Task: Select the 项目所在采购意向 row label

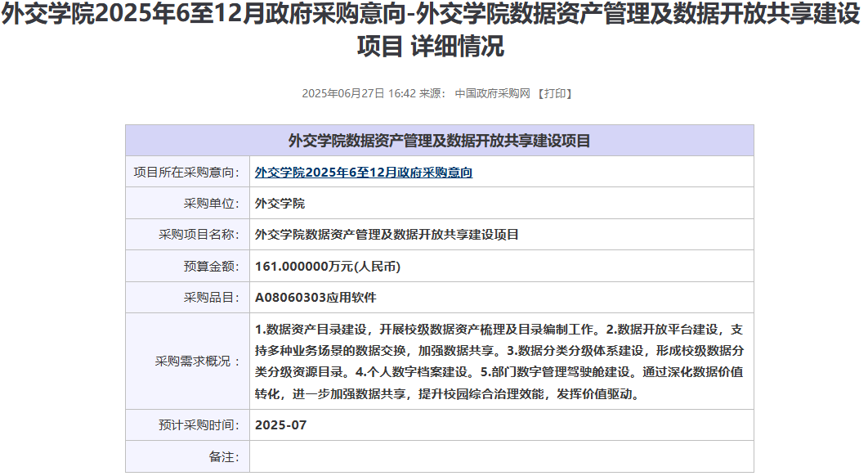Action: point(186,173)
